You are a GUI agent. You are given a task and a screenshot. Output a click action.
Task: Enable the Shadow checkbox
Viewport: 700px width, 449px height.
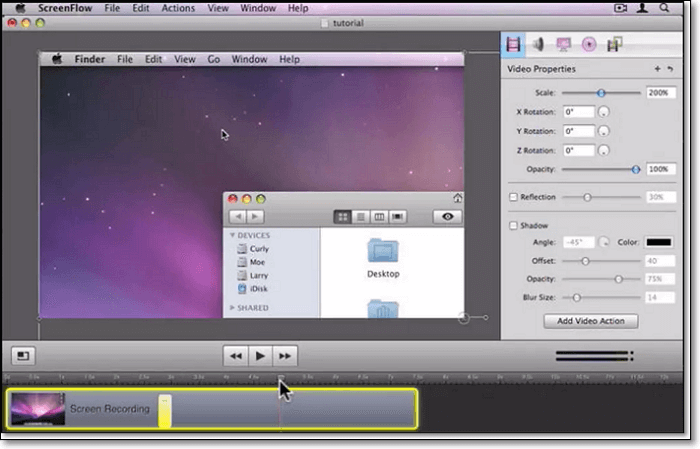click(x=514, y=226)
